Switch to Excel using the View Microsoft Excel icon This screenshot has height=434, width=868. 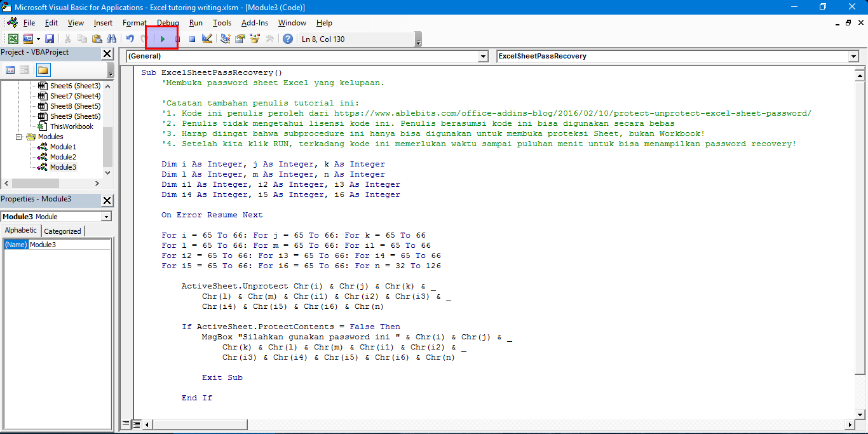coord(13,39)
